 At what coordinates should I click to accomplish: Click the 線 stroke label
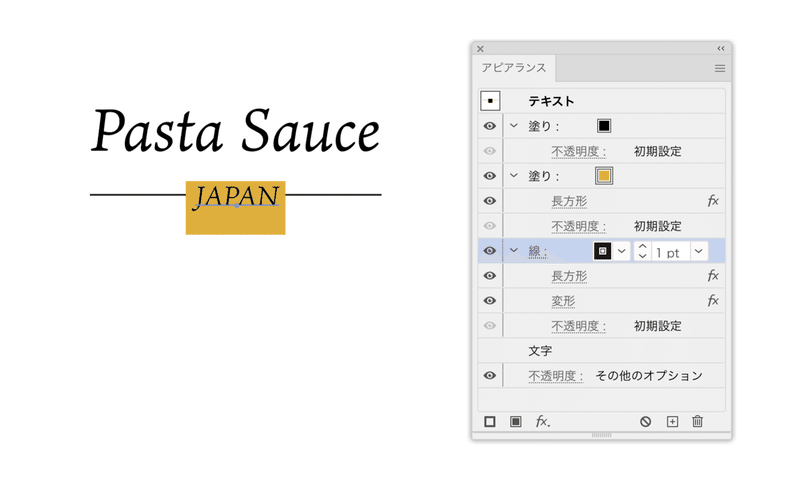tap(537, 252)
